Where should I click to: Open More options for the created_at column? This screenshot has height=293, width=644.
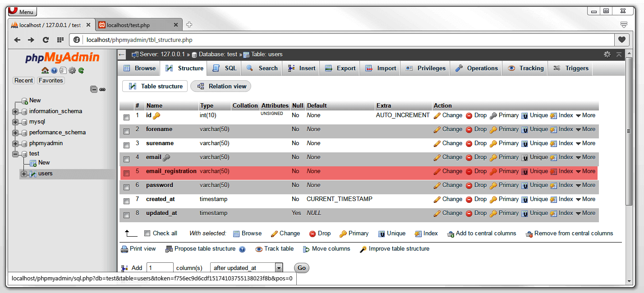tap(589, 199)
